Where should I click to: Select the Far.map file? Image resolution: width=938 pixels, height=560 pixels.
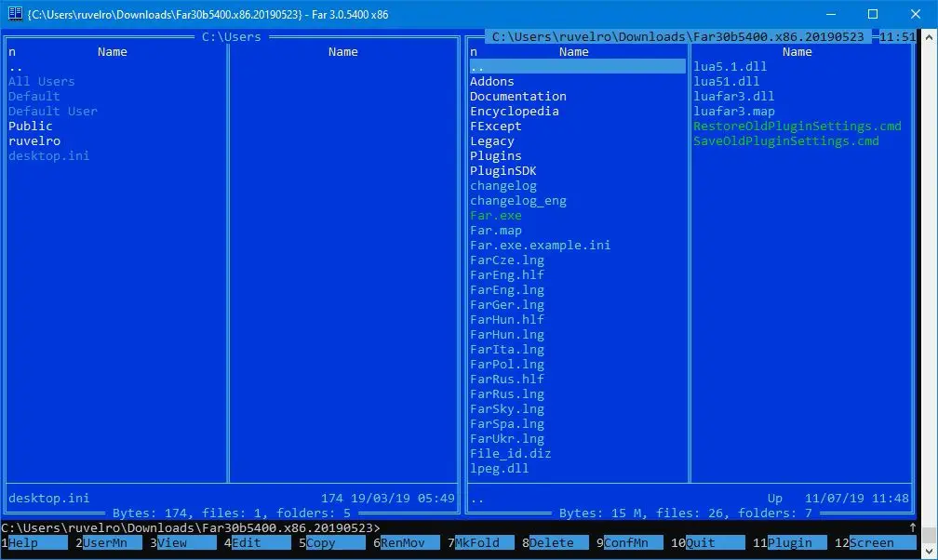tap(495, 231)
